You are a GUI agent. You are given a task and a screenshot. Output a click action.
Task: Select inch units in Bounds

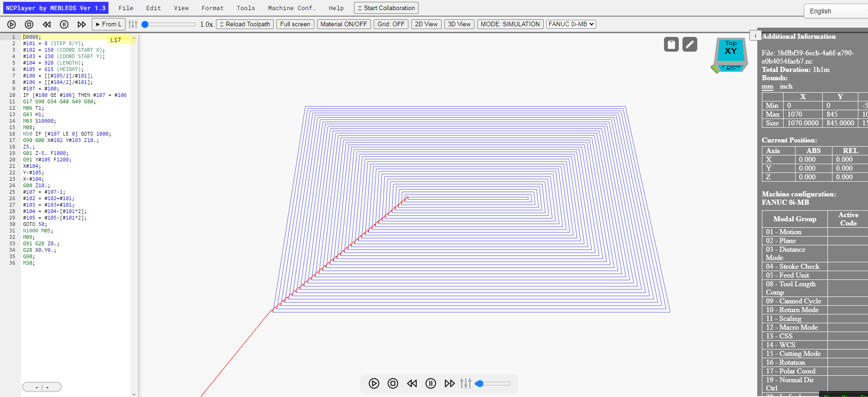tap(786, 86)
